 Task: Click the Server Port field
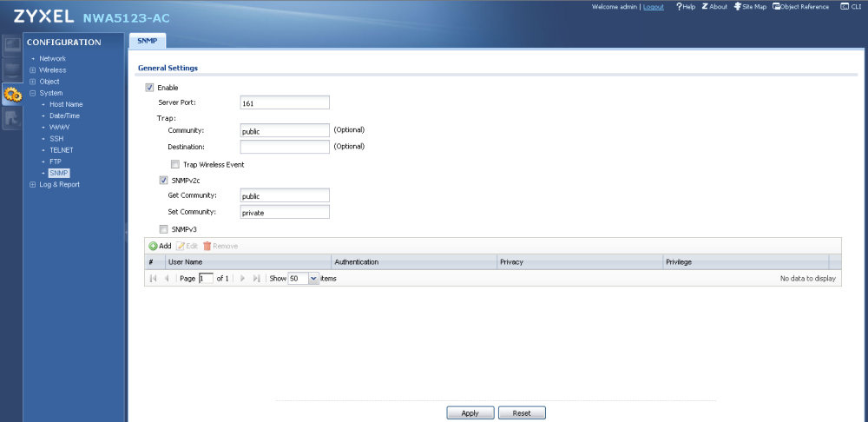click(285, 102)
